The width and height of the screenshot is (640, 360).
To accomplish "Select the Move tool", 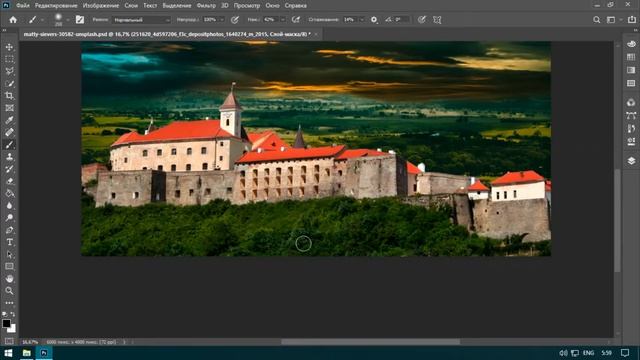I will tap(9, 47).
